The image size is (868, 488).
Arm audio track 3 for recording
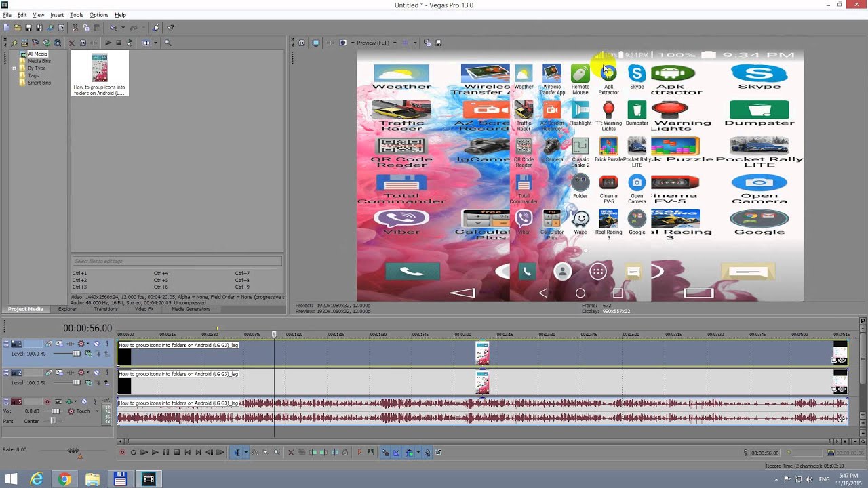click(47, 401)
